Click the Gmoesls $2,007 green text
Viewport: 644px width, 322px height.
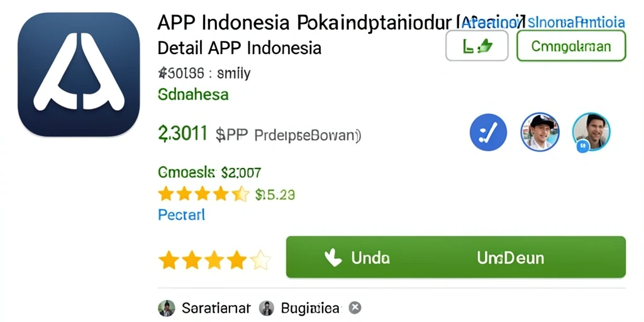coord(209,172)
